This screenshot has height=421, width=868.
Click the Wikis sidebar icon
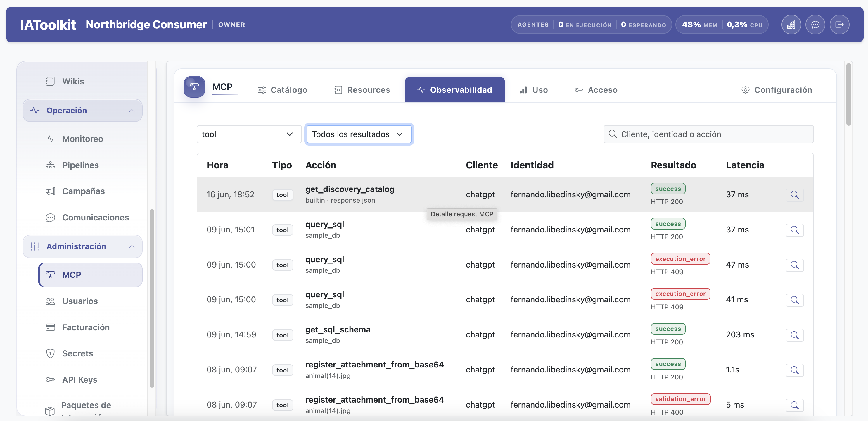point(50,81)
